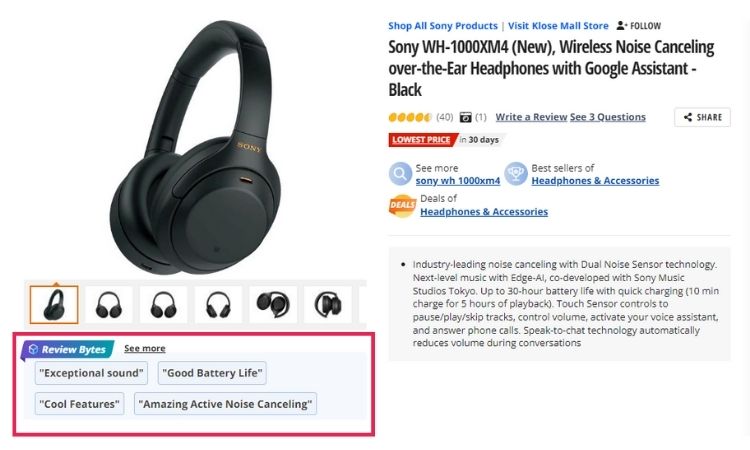Select the "Good Battery Life" review tag
750x450 pixels.
click(212, 373)
